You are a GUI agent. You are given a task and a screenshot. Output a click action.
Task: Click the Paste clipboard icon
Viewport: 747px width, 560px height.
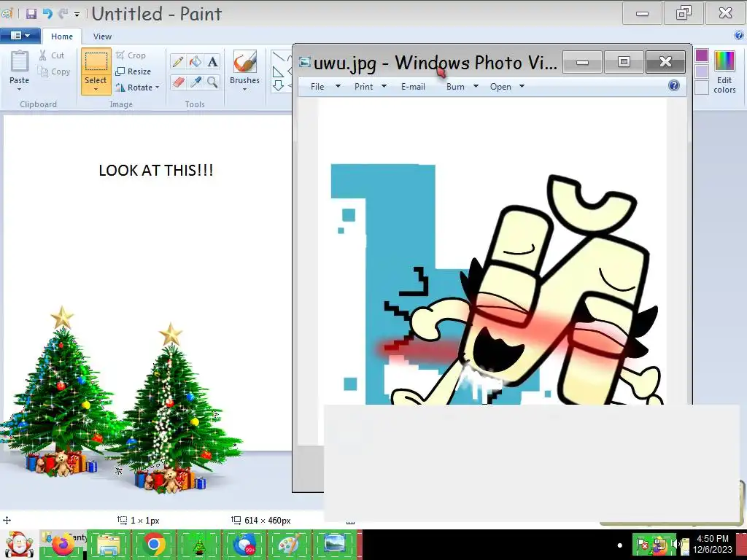(20, 61)
